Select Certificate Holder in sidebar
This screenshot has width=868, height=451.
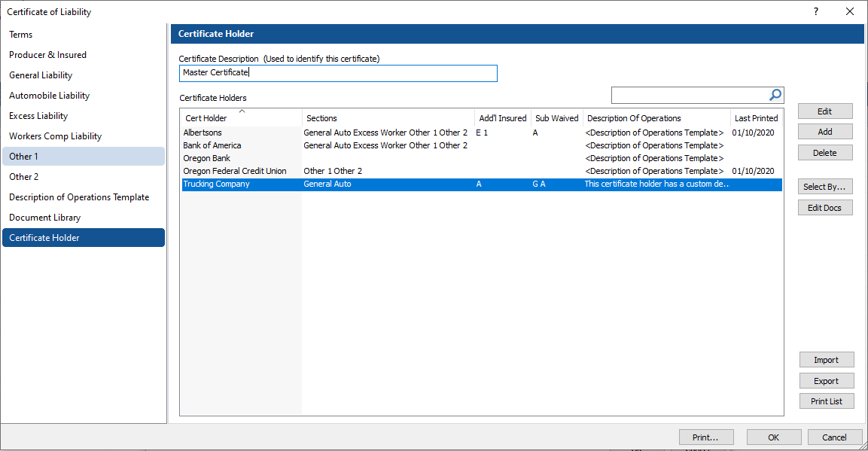click(x=84, y=237)
